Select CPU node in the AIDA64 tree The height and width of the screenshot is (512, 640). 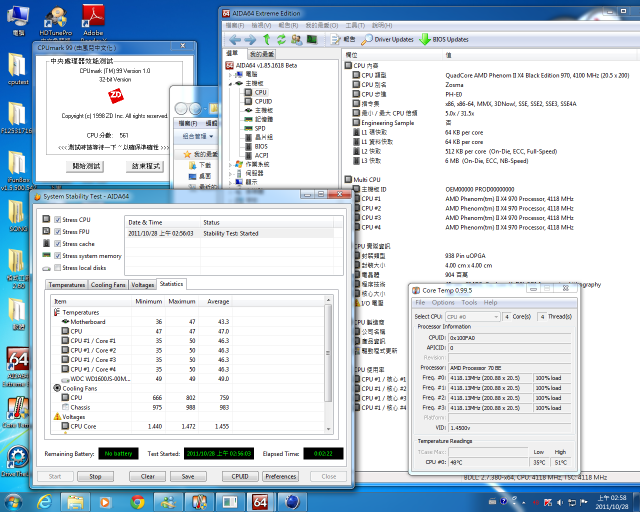[260, 92]
